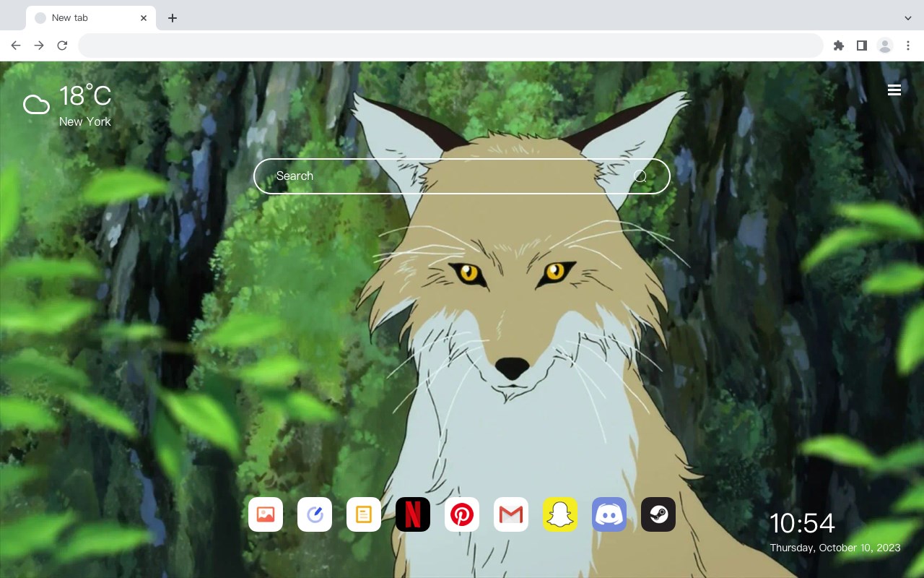Open the Snapchat shortcut
Image resolution: width=924 pixels, height=578 pixels.
(560, 514)
